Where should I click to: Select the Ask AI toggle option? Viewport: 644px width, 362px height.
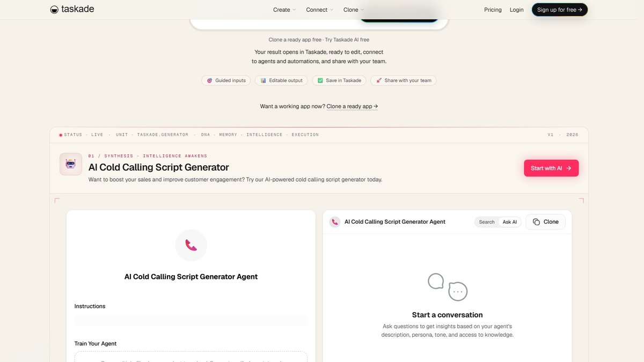(510, 222)
